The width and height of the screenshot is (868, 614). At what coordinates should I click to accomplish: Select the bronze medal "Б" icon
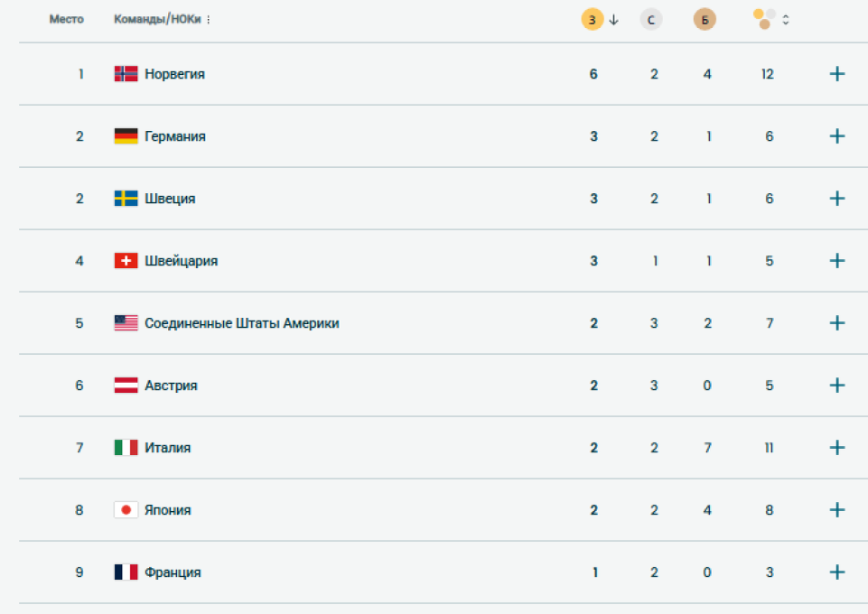705,18
